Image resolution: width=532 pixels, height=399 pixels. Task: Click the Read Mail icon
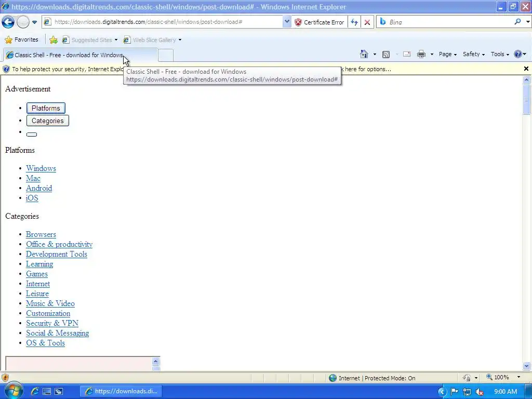pyautogui.click(x=406, y=54)
